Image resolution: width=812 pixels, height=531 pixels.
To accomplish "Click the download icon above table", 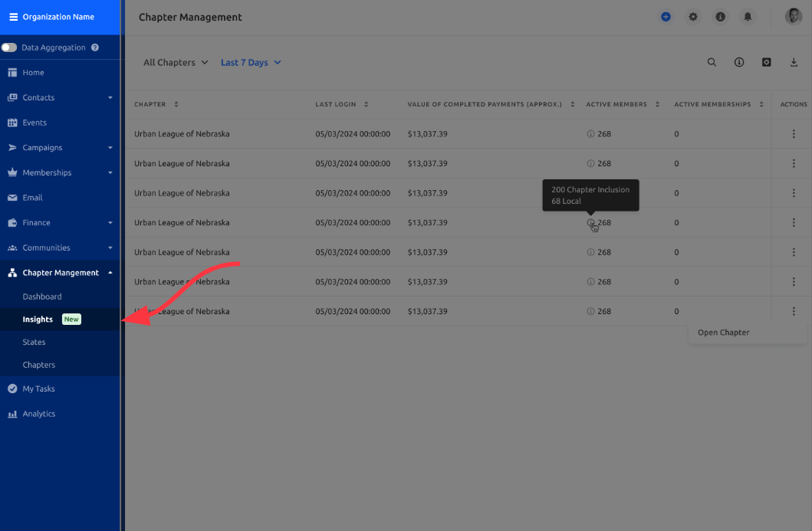I will [794, 62].
